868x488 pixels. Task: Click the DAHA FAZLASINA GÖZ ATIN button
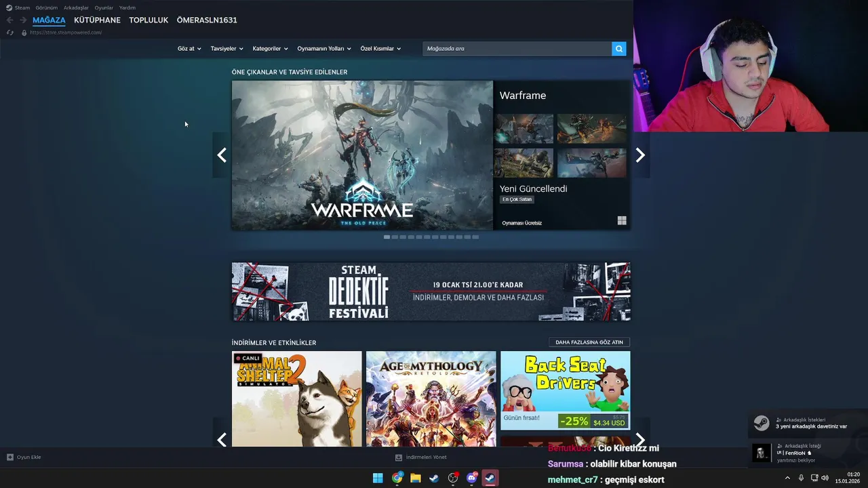pos(589,342)
